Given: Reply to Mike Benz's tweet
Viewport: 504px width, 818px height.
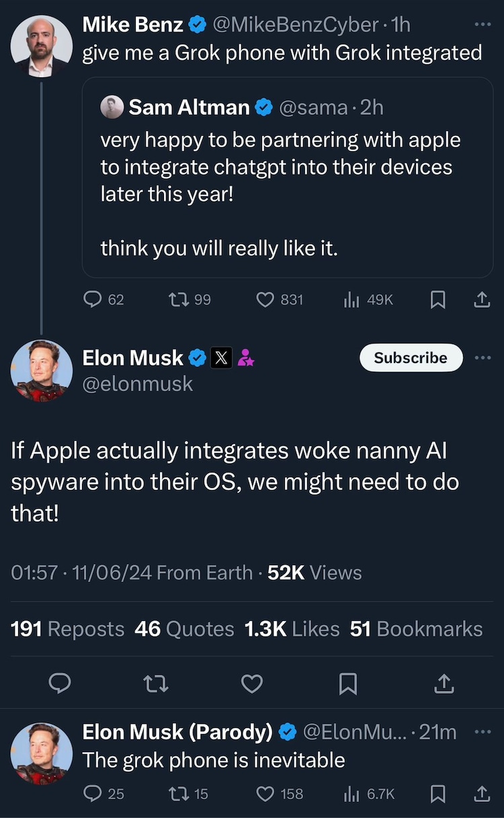Looking at the screenshot, I should [92, 300].
